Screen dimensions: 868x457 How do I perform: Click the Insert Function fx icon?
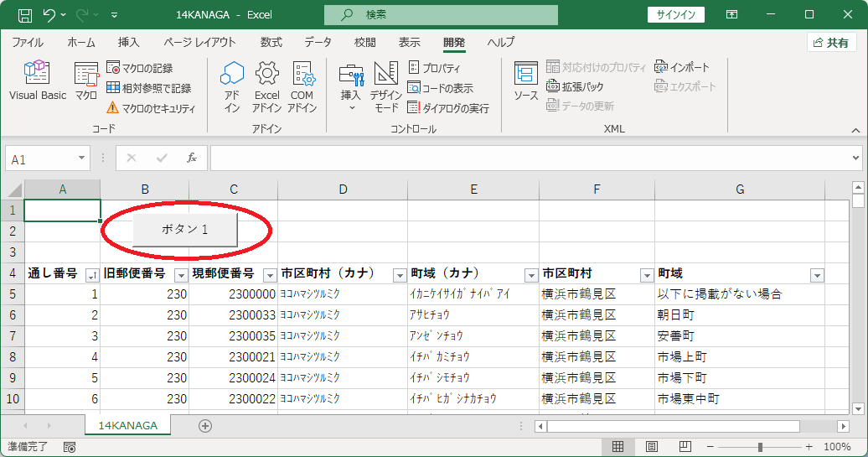click(192, 158)
